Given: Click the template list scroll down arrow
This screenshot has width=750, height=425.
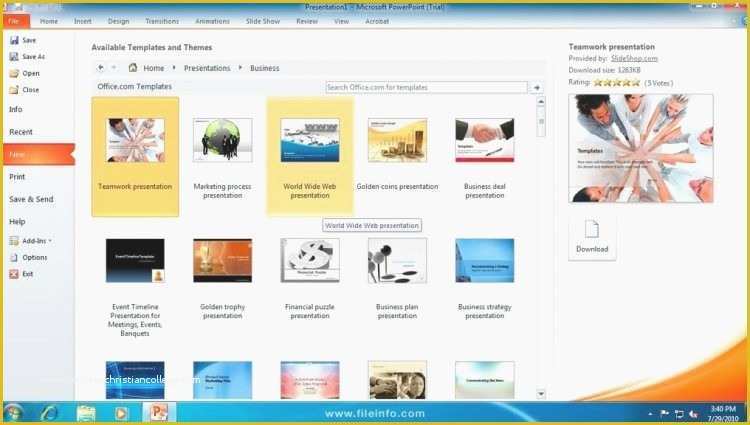Looking at the screenshot, I should pos(541,394).
